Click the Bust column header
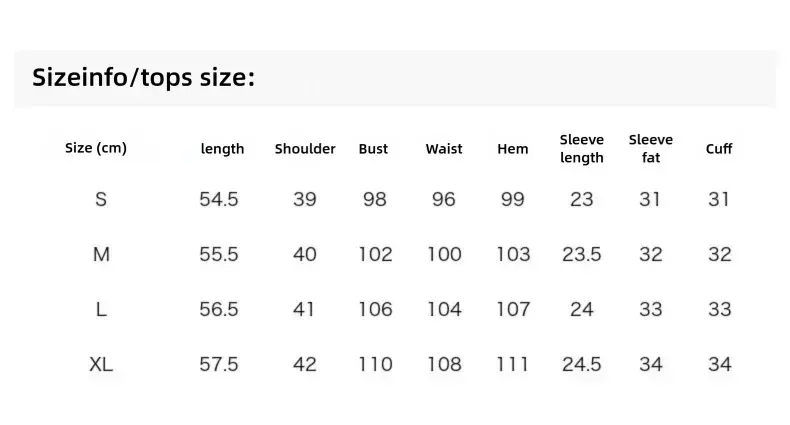This screenshot has width=790, height=425. click(x=373, y=149)
